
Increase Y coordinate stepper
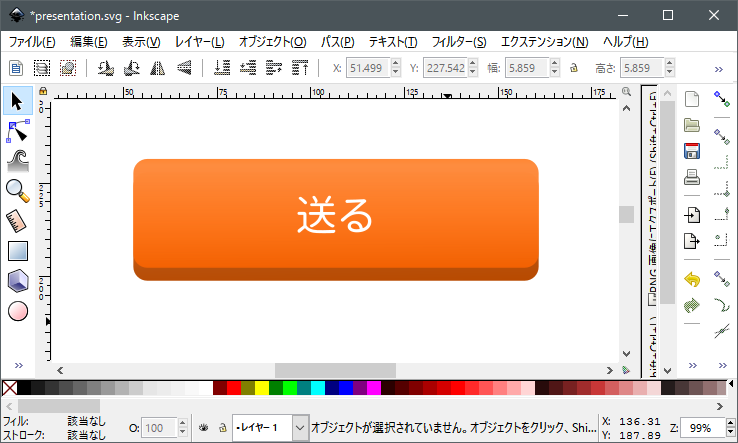click(473, 63)
